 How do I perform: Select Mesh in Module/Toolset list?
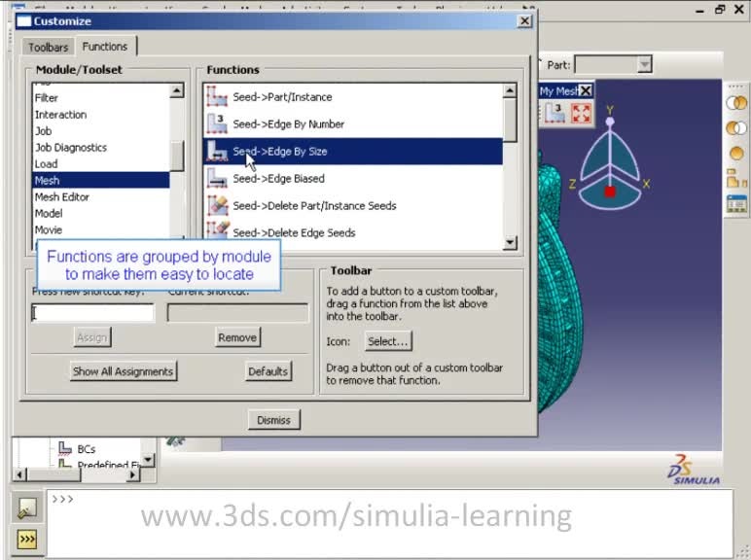point(101,181)
